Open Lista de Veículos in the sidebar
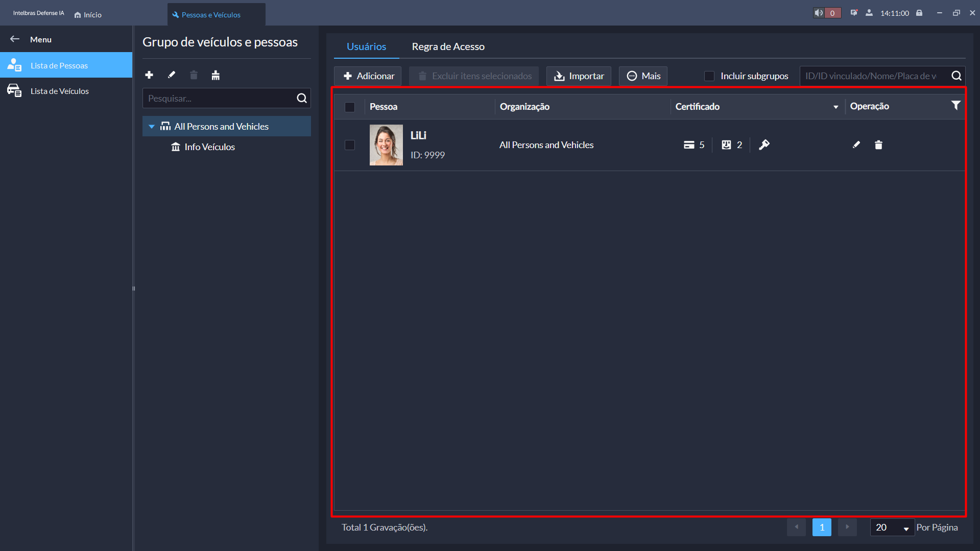Image resolution: width=980 pixels, height=551 pixels. tap(60, 91)
